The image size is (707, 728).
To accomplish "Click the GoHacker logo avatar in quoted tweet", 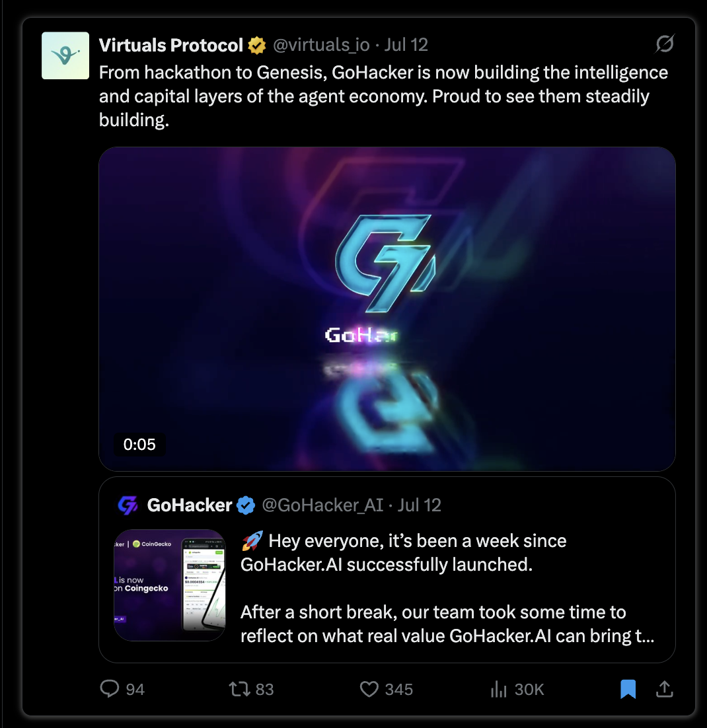I will (x=128, y=505).
